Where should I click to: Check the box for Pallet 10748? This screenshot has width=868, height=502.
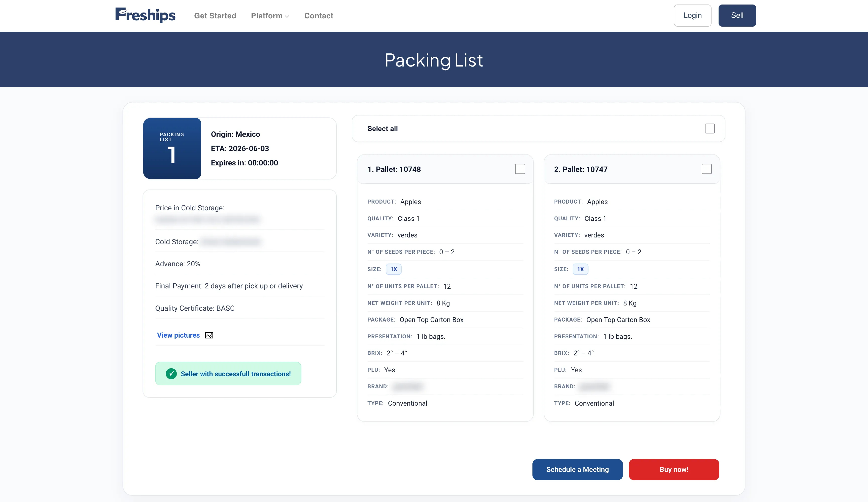[x=520, y=169]
